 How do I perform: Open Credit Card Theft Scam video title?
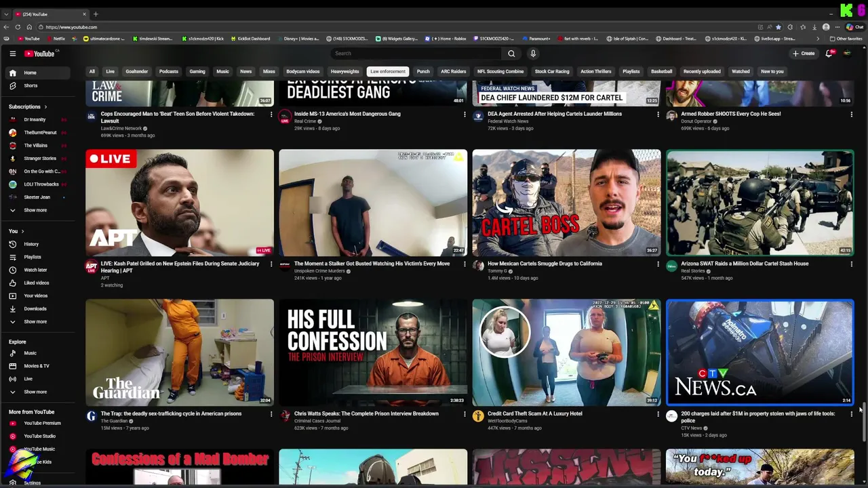534,413
